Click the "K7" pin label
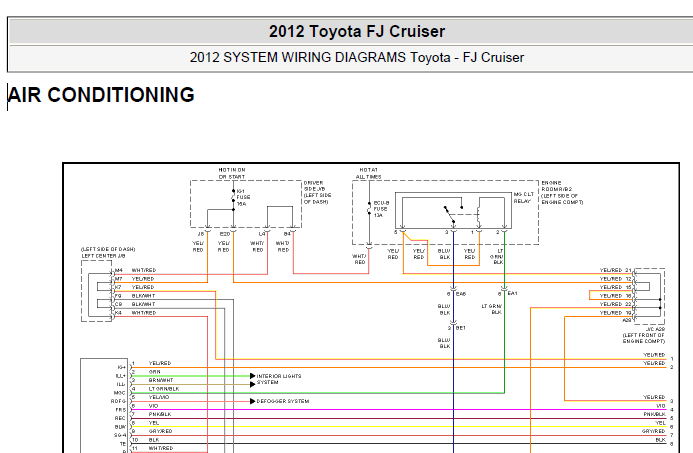This screenshot has width=693, height=453. 118,287
